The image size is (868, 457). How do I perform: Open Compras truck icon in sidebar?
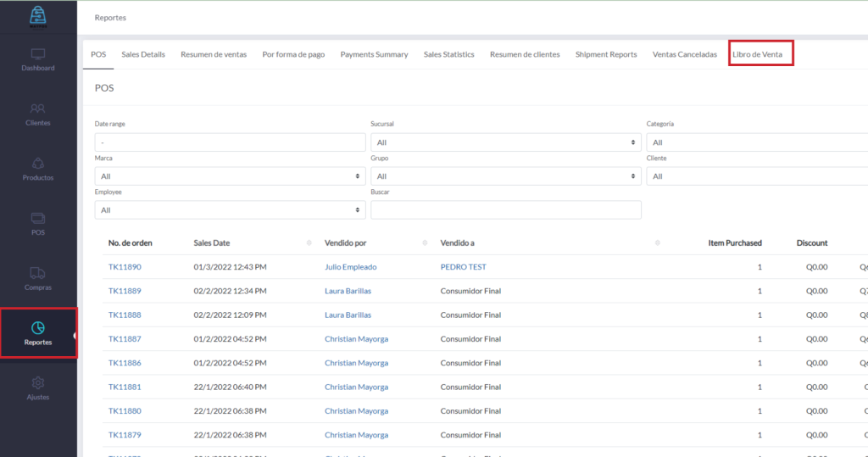click(x=38, y=273)
